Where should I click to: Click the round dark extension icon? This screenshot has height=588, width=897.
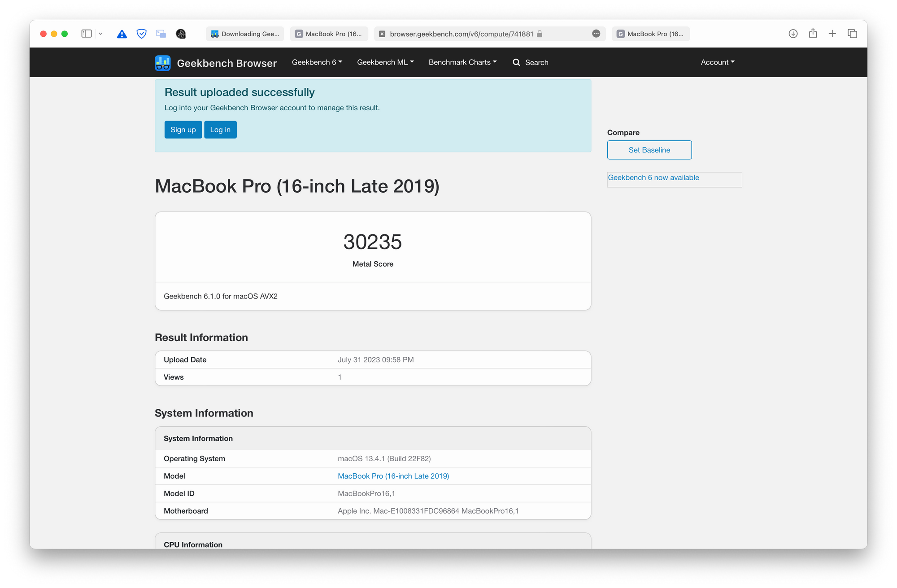[x=181, y=34]
